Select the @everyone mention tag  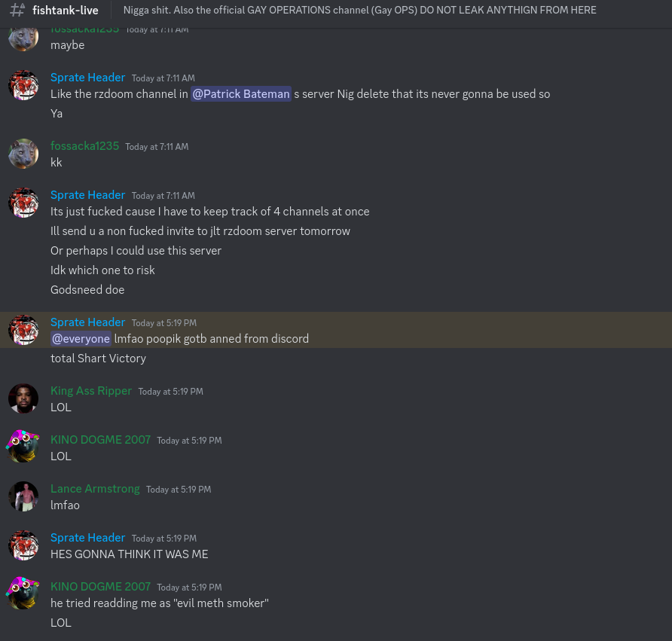tap(81, 339)
